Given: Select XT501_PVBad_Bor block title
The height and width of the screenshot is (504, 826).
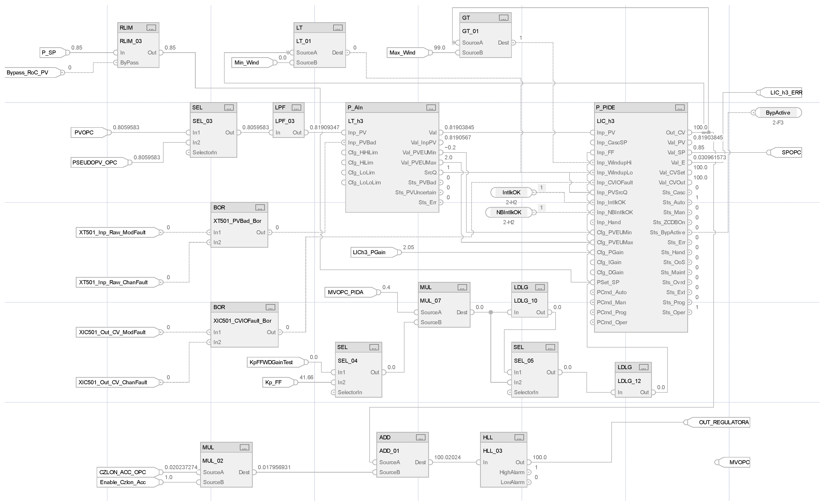Looking at the screenshot, I should (237, 221).
